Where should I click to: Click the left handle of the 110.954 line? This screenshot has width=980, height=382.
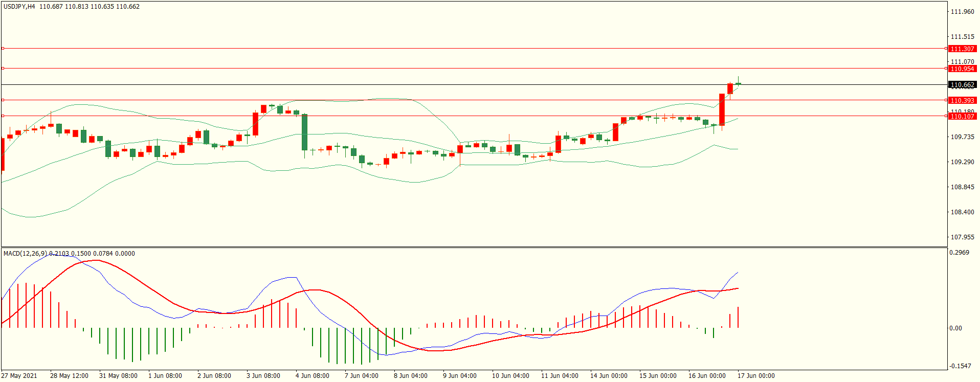click(x=3, y=68)
